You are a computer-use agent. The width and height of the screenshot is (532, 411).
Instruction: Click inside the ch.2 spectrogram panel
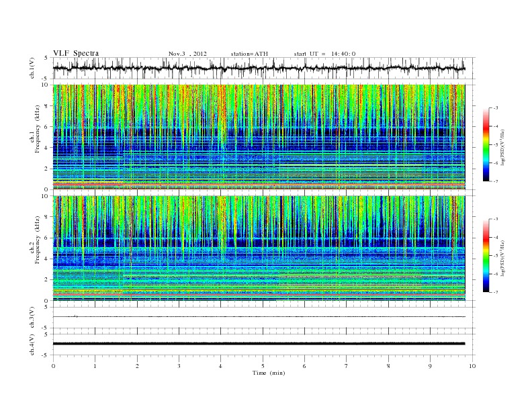click(259, 248)
